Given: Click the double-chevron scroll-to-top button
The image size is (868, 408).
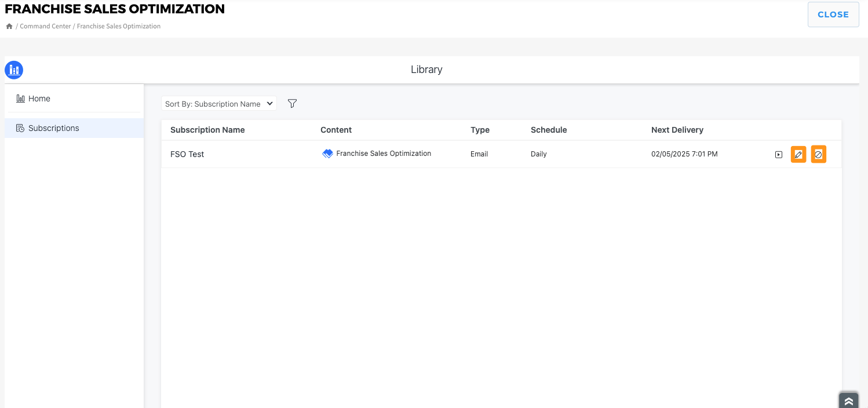Looking at the screenshot, I should click(848, 400).
